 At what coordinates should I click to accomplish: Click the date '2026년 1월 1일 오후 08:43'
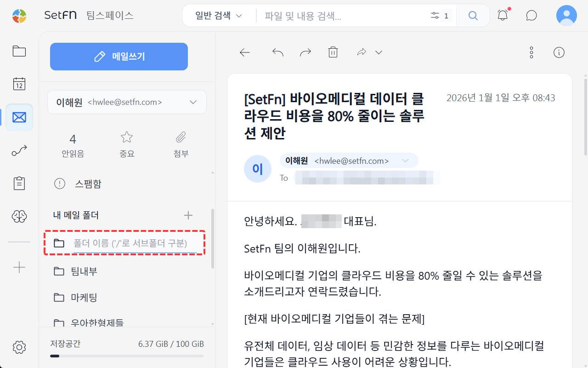coord(501,98)
